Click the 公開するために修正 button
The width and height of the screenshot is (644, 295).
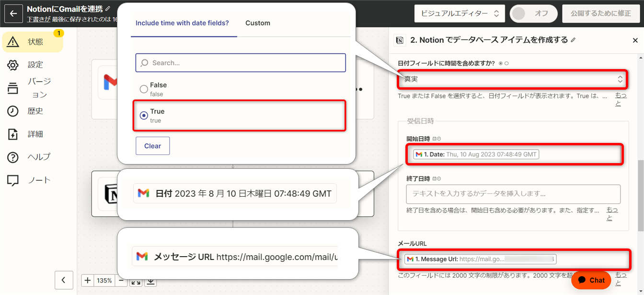point(601,13)
